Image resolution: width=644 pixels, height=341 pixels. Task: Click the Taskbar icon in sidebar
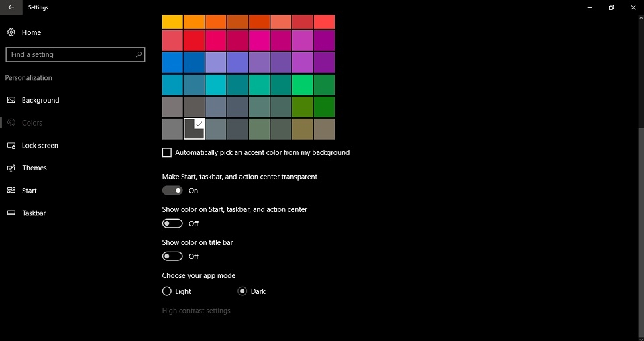click(11, 213)
